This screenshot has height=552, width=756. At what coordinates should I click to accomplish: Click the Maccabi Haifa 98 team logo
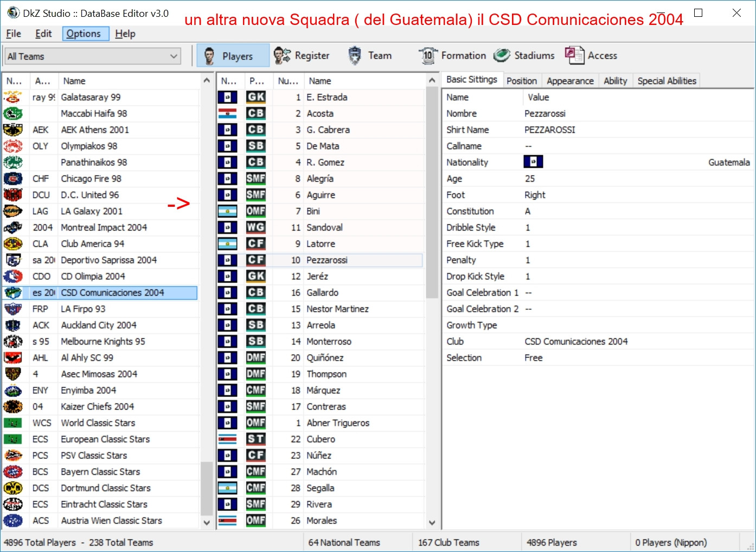[12, 113]
